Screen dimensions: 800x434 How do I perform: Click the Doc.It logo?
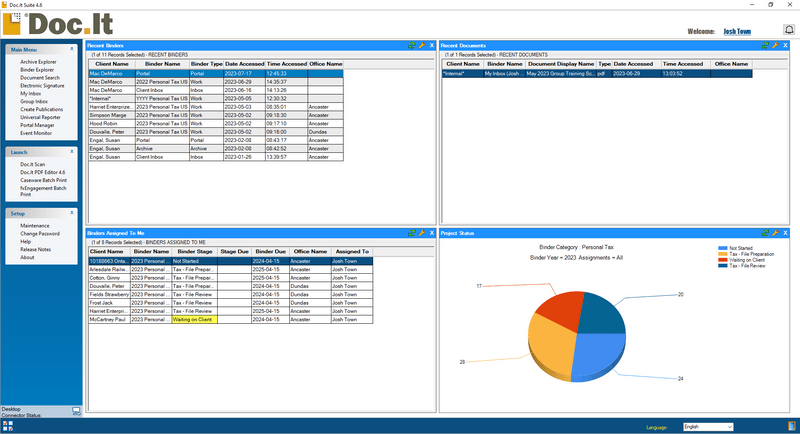click(x=58, y=24)
